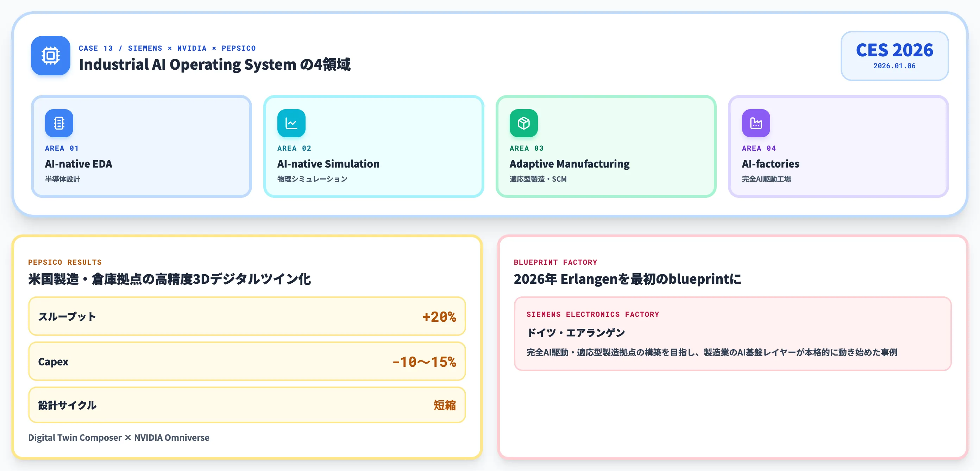Select the 設計サイクル 短縮 row
Screen dimensions: 980x471
[247, 405]
